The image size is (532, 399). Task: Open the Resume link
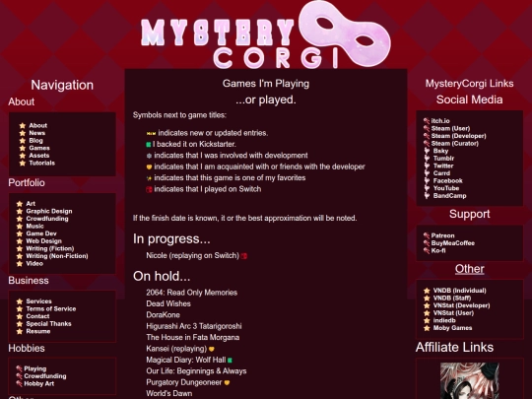[x=38, y=331]
